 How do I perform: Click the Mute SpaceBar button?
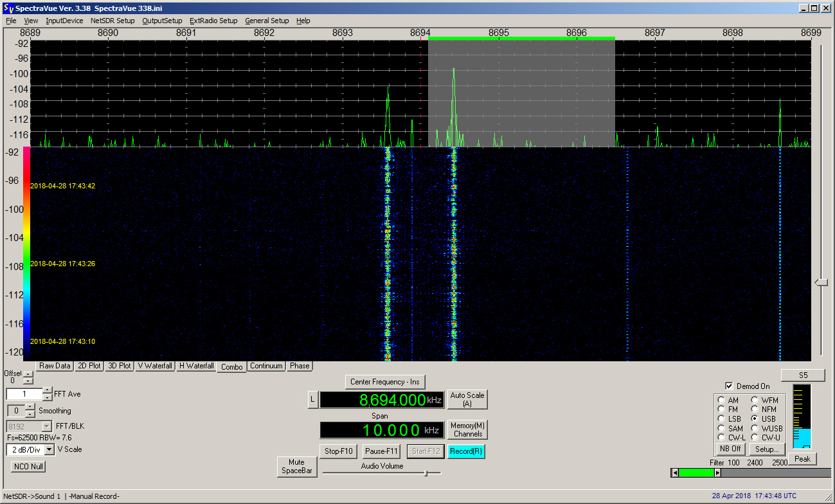click(296, 466)
